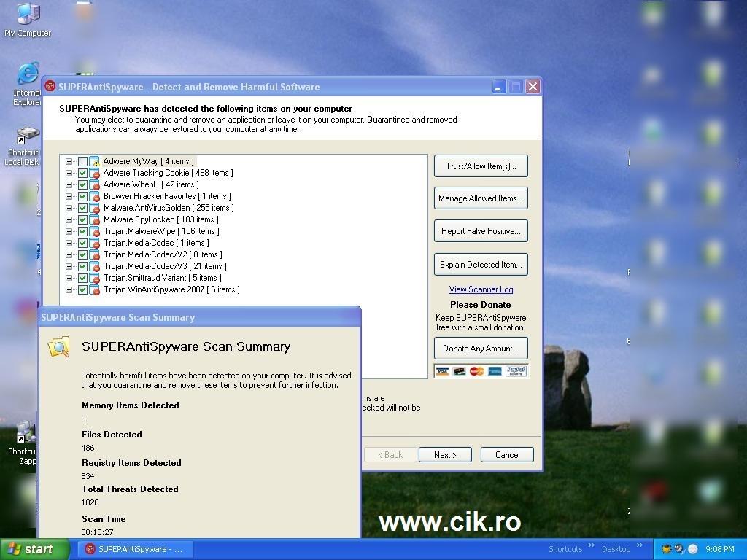Image resolution: width=747 pixels, height=560 pixels.
Task: Uncheck the Trojan.Smitfraud Variant checkbox
Action: 82,278
